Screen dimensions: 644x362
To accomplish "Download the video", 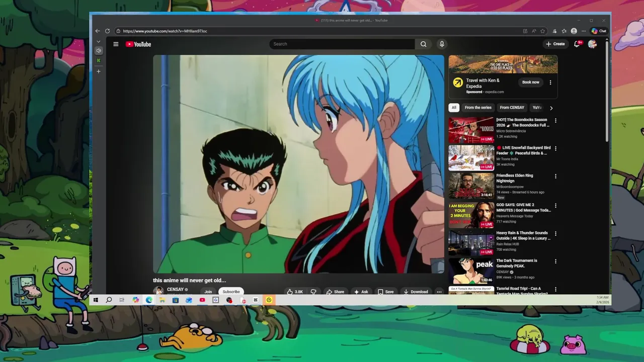I will (416, 292).
